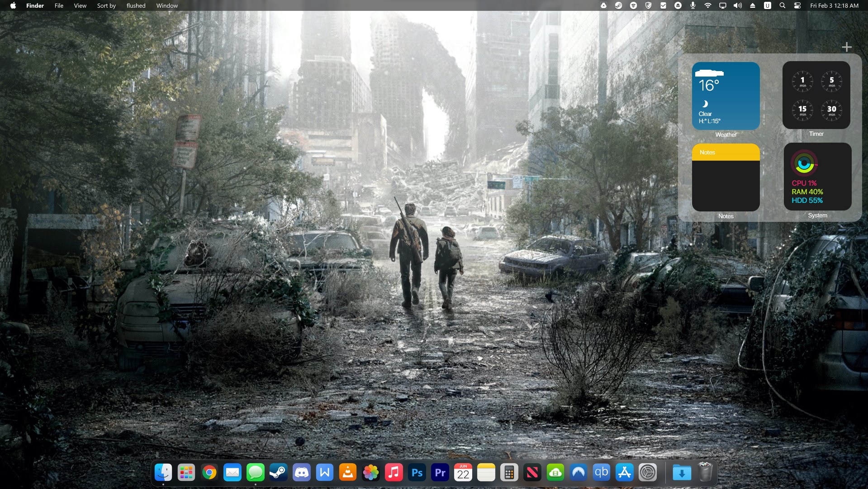Open the display menu bar icon
The width and height of the screenshot is (868, 489).
pos(723,5)
